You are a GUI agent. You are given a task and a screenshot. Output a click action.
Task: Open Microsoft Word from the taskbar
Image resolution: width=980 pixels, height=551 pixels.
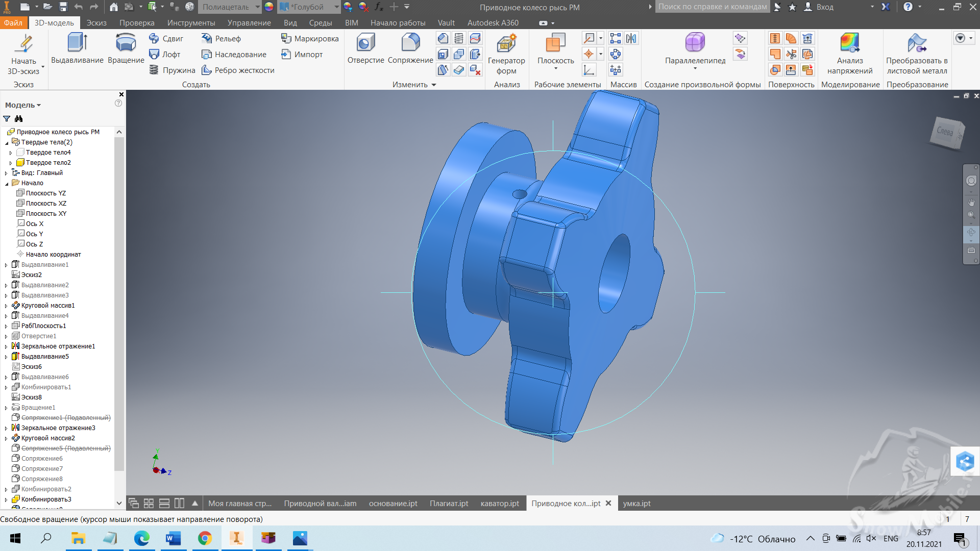[x=173, y=538]
